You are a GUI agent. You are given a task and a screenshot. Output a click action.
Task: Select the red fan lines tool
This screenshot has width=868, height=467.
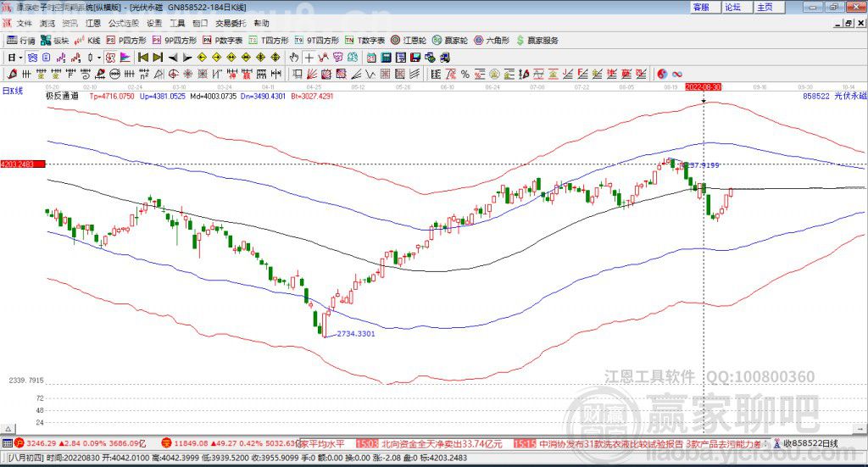tap(312, 74)
